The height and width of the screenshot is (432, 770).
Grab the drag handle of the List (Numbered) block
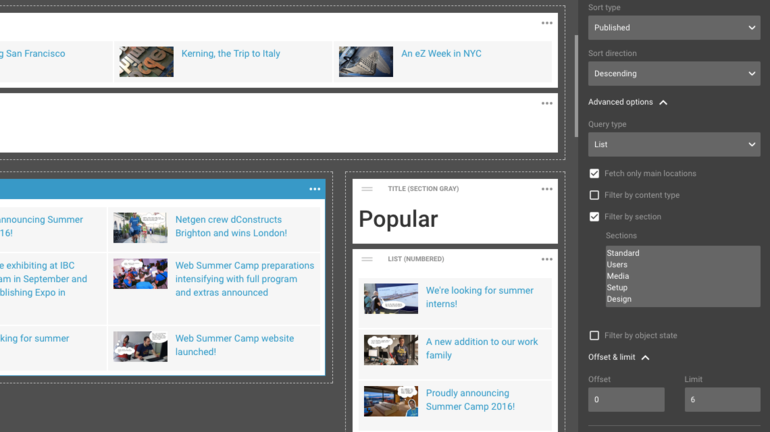(367, 259)
